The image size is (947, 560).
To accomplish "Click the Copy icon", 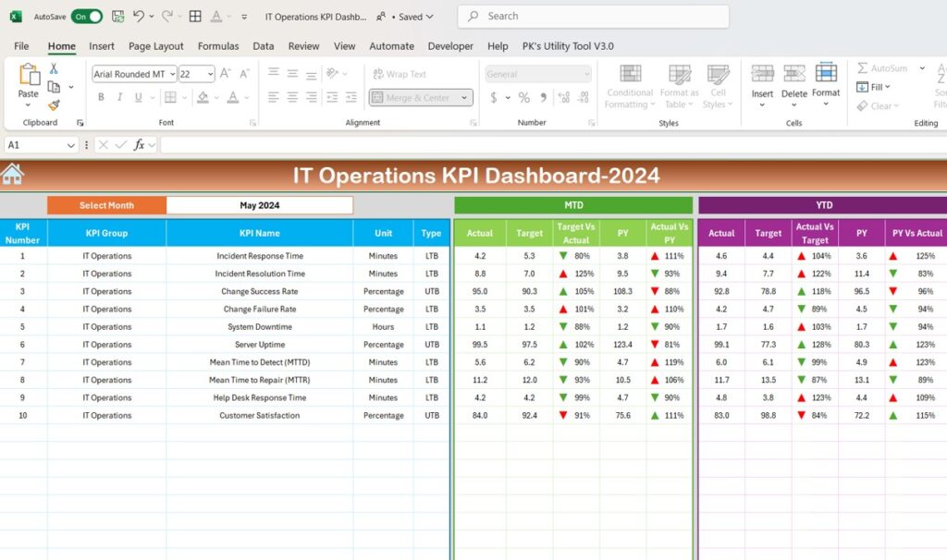I will click(x=54, y=87).
